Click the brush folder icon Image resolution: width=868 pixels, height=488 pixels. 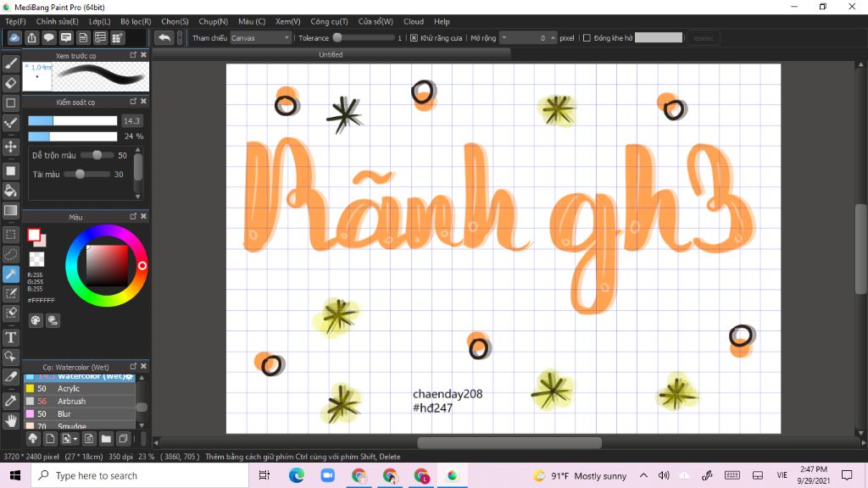(106, 439)
